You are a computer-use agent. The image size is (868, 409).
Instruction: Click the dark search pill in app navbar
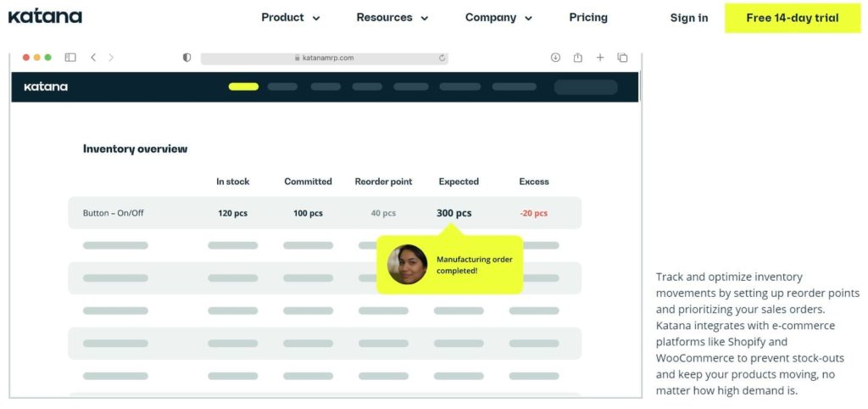[x=586, y=87]
